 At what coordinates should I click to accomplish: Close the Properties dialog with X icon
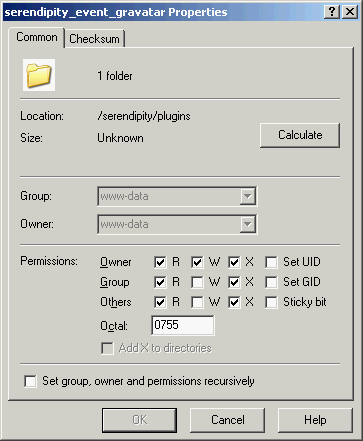[x=350, y=12]
